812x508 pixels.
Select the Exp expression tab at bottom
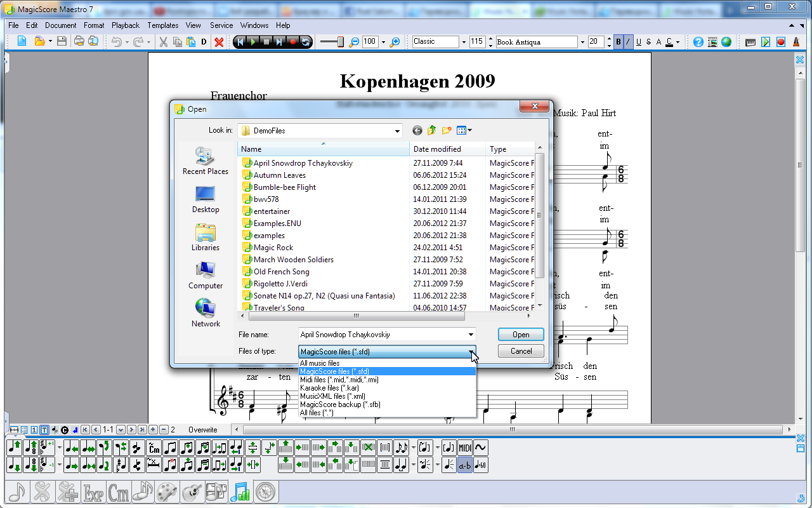click(x=94, y=491)
